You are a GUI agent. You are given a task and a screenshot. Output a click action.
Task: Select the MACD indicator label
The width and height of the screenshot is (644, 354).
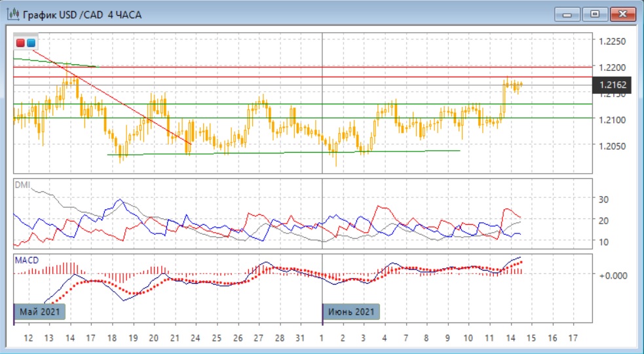[26, 260]
